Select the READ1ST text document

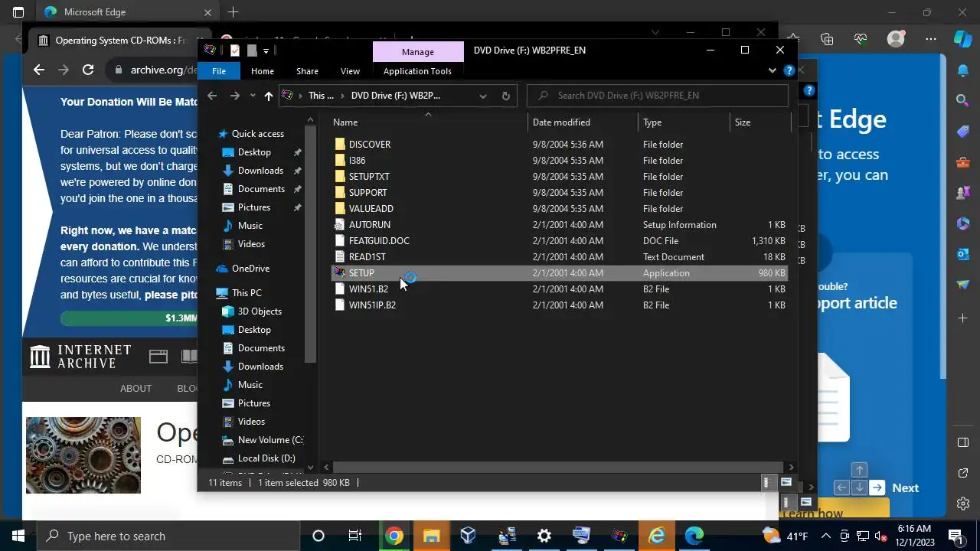tap(367, 257)
